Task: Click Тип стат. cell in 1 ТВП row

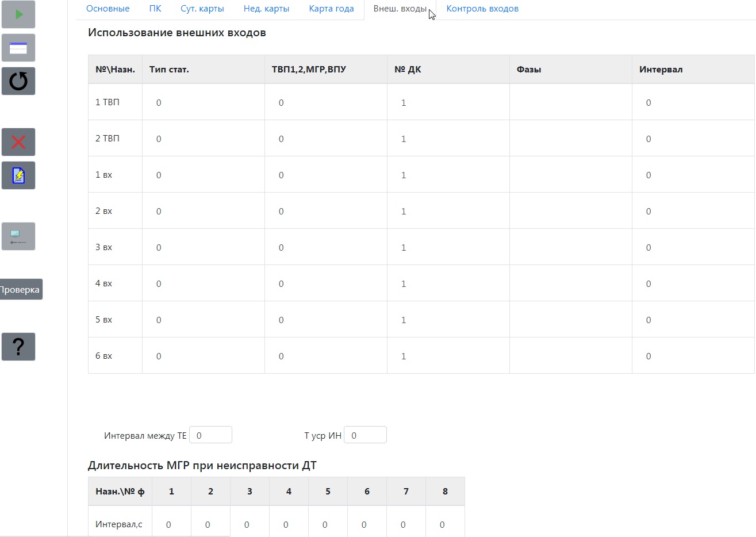Action: (204, 102)
